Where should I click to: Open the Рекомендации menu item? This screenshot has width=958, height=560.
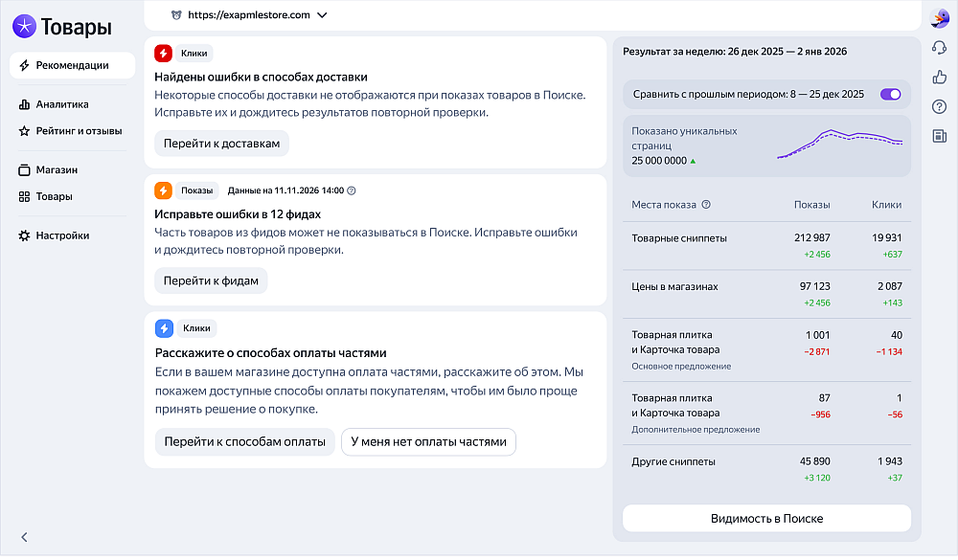click(72, 65)
